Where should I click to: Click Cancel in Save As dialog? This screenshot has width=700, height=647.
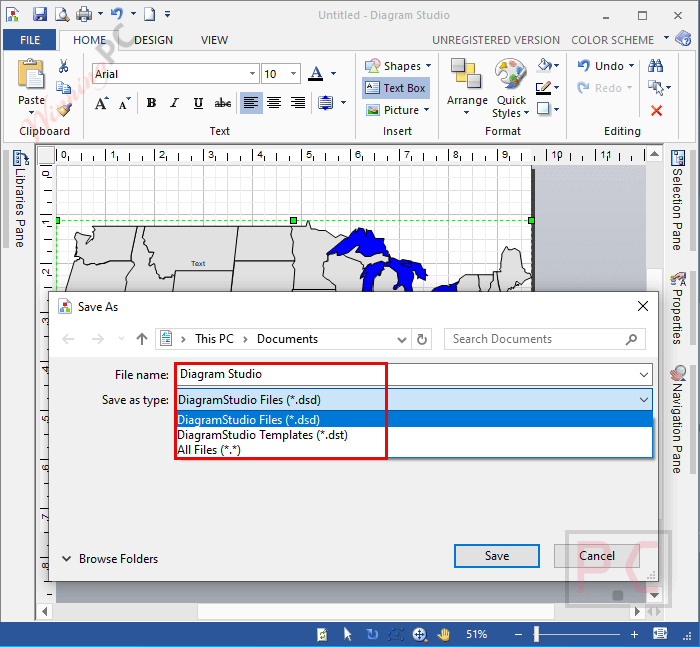click(597, 556)
